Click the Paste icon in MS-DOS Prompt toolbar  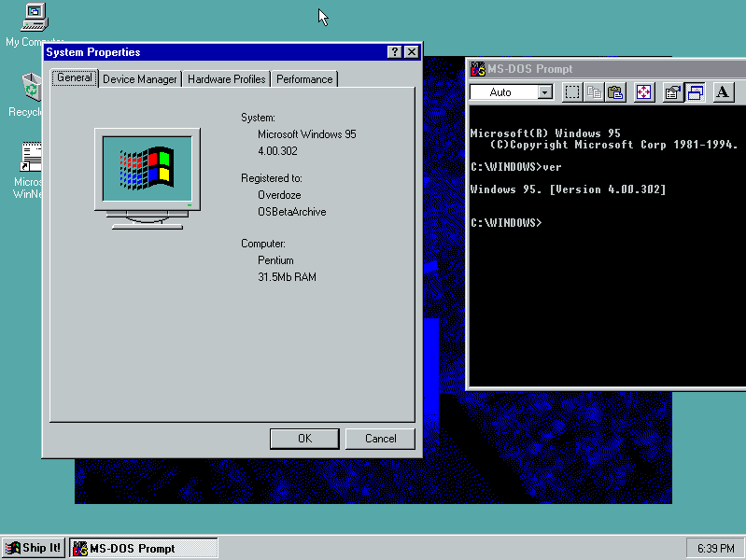[615, 92]
